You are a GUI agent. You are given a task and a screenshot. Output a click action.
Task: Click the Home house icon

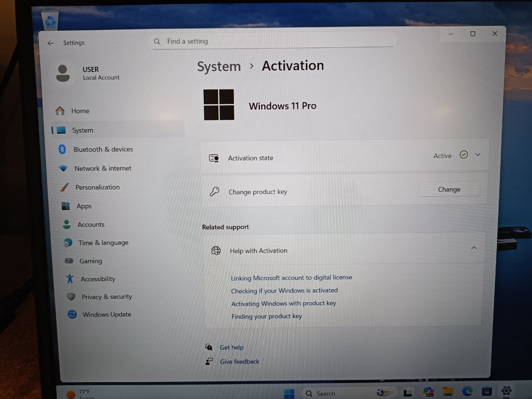(60, 111)
